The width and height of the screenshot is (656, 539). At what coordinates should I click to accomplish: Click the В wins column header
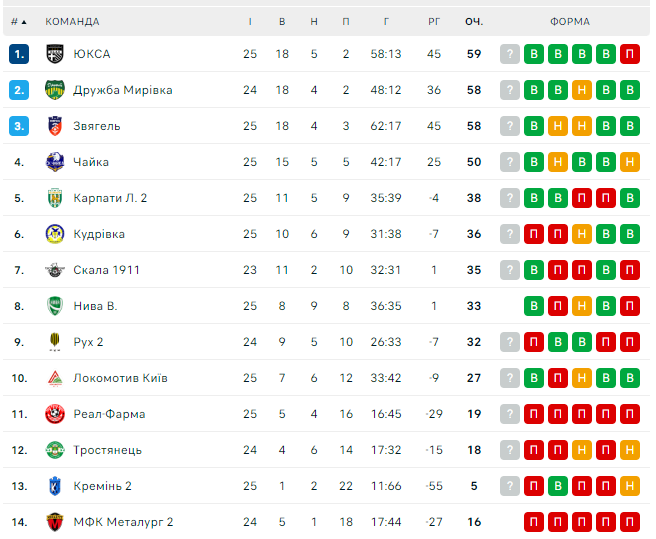(282, 21)
